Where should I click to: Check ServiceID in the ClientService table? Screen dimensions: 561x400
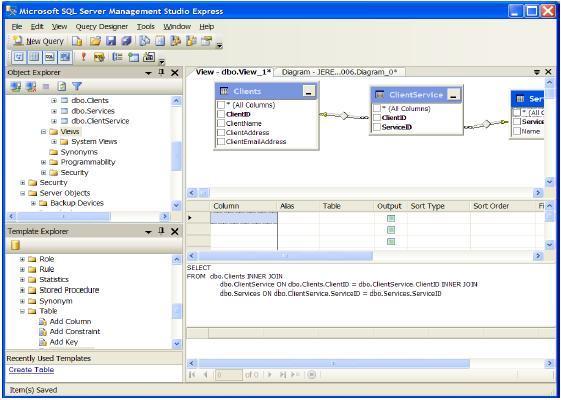pyautogui.click(x=377, y=127)
